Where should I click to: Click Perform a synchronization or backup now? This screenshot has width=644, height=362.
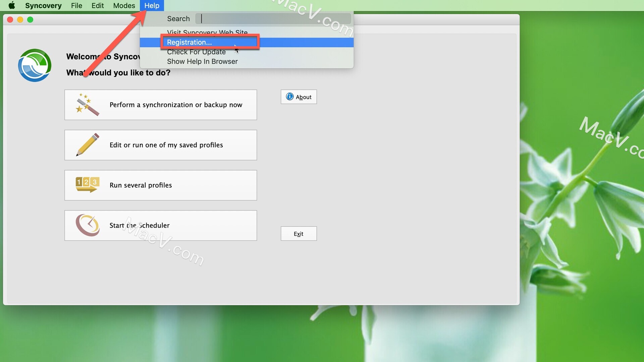(x=161, y=105)
